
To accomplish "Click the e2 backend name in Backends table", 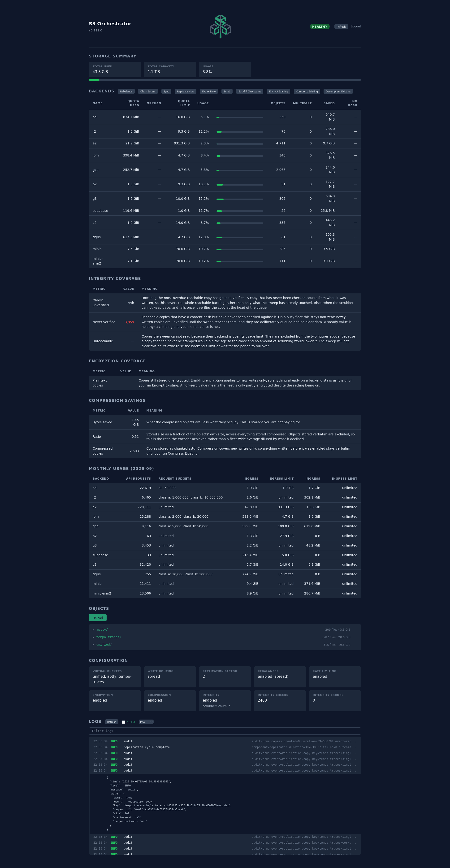I will pyautogui.click(x=95, y=143).
